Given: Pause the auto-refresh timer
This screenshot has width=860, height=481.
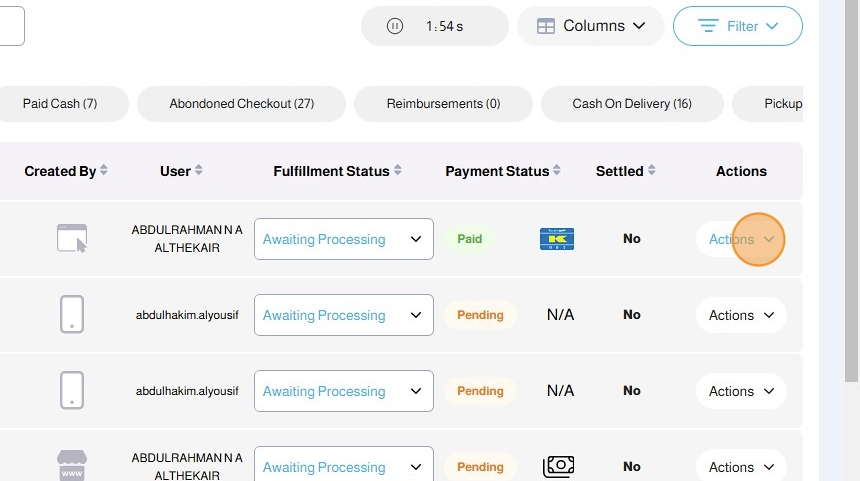Looking at the screenshot, I should point(395,26).
